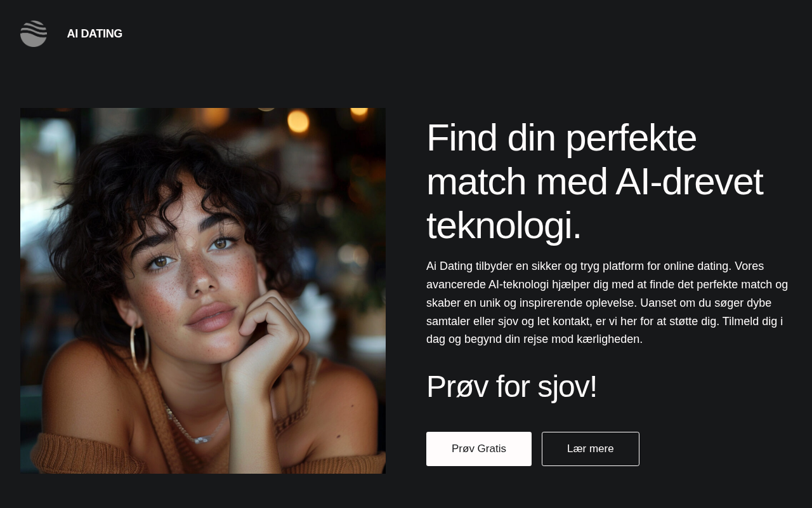Select the Lær mere outlined button

pyautogui.click(x=591, y=449)
